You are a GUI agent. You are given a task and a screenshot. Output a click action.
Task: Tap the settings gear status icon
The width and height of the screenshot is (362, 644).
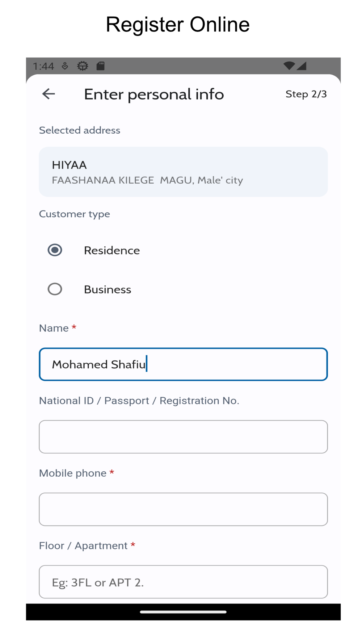[83, 66]
